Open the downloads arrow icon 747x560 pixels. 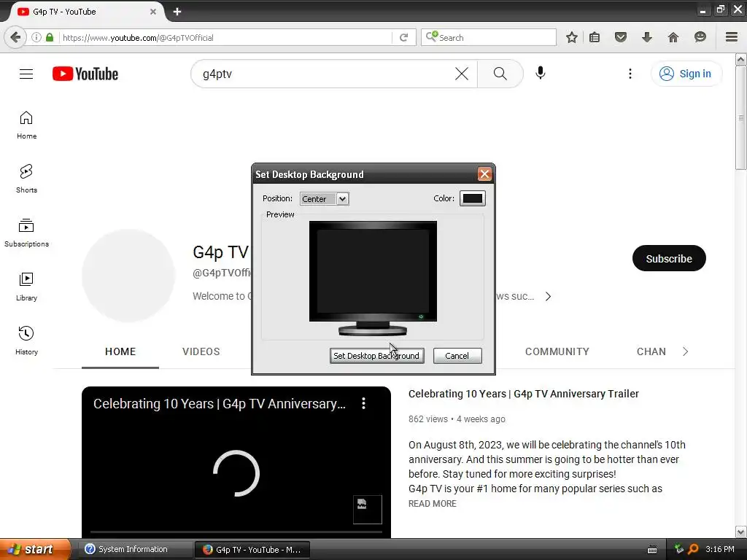click(646, 37)
